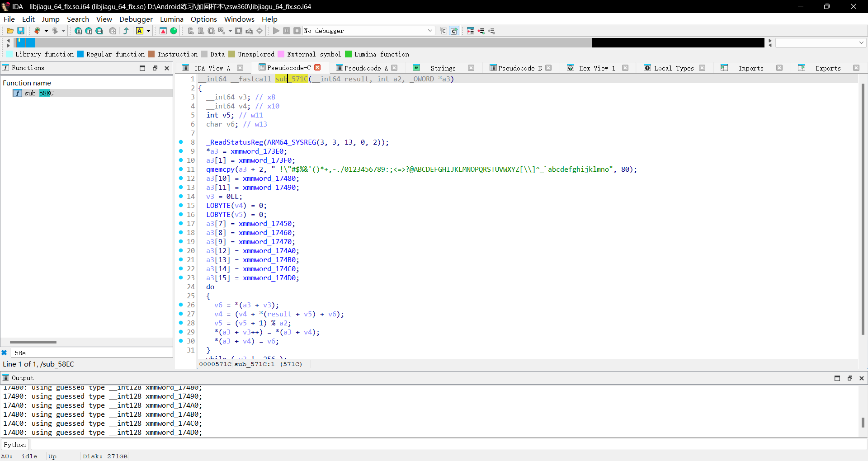Click the red-dot lines toolbar icon
Screen dimensions: 868x461
pyautogui.click(x=481, y=31)
